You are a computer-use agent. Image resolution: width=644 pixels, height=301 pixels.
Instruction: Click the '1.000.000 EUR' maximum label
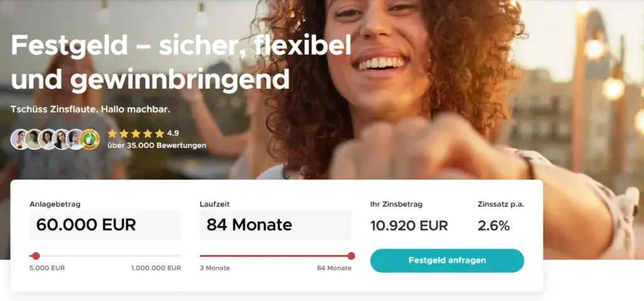(x=156, y=268)
